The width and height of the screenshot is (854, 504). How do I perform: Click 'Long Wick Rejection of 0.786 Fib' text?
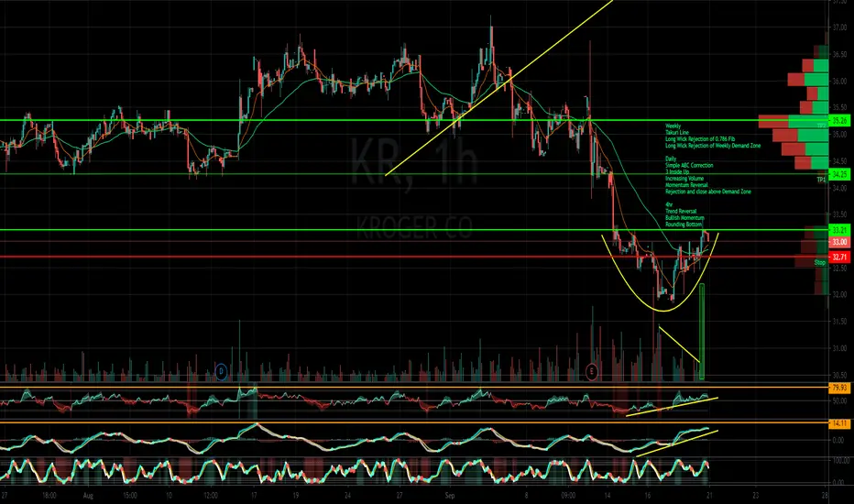coord(700,139)
